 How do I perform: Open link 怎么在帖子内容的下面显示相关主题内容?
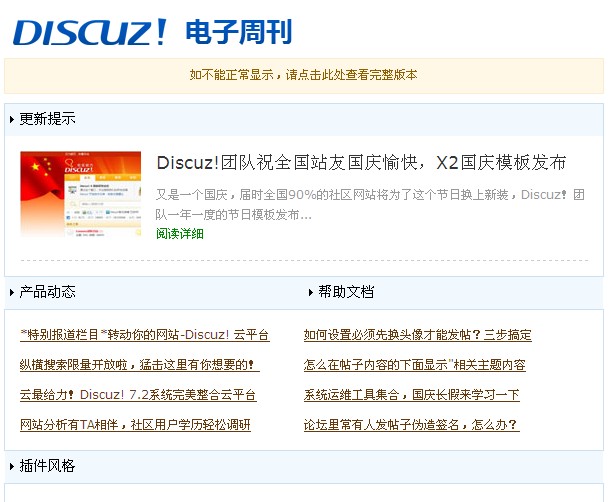pyautogui.click(x=415, y=365)
